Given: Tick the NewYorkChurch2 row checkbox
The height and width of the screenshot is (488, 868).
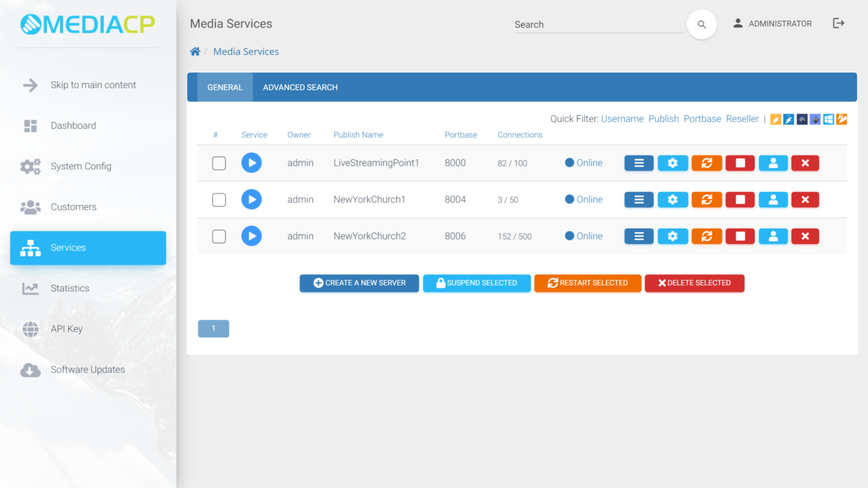Looking at the screenshot, I should 219,236.
